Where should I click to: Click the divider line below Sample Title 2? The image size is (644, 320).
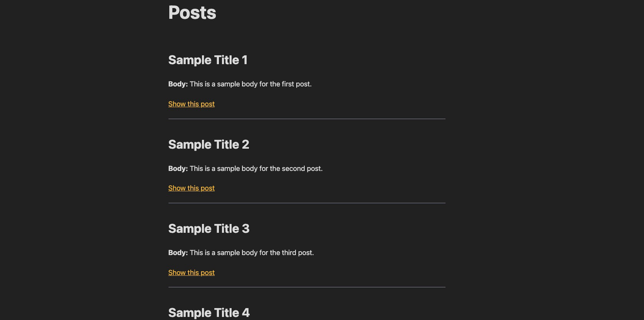pyautogui.click(x=307, y=204)
